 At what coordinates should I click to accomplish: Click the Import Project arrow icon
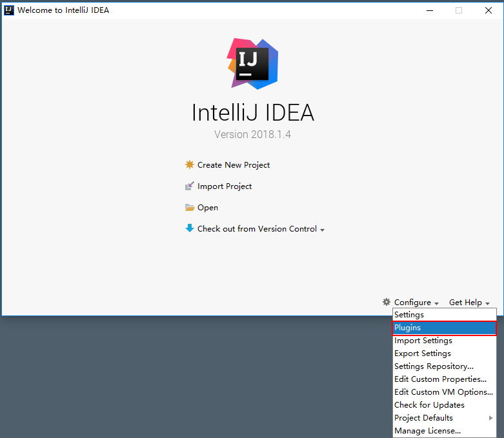click(x=190, y=186)
